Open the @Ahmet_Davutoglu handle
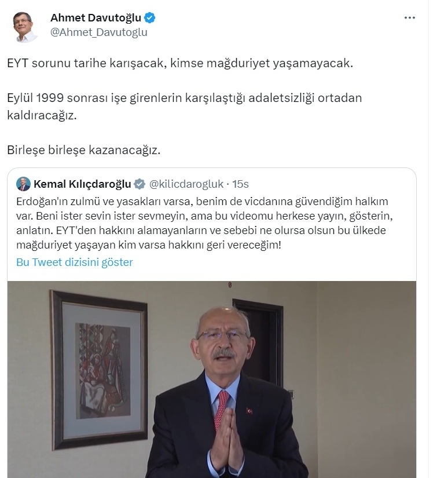Viewport: 448px width, 478px height. 98,32
